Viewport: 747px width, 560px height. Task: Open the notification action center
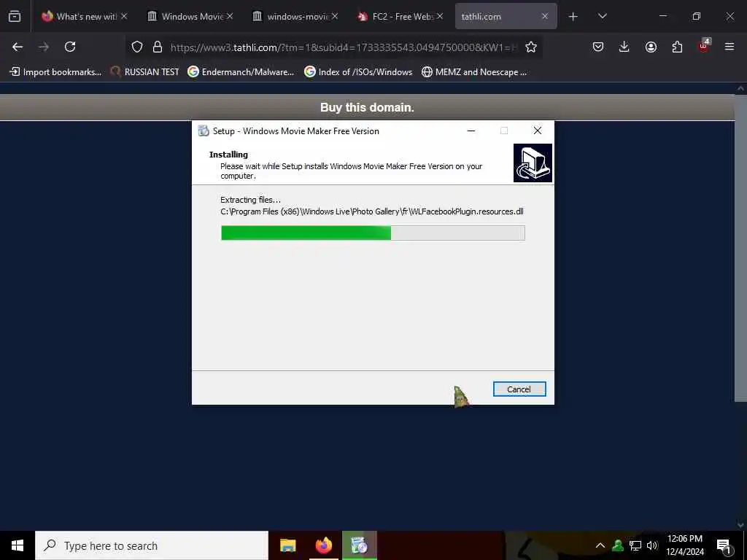click(x=724, y=545)
